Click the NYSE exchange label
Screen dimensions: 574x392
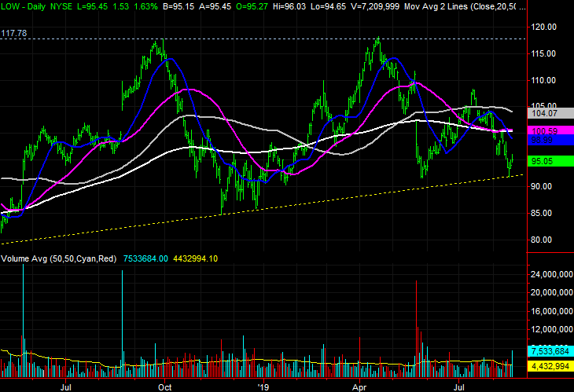[61, 6]
